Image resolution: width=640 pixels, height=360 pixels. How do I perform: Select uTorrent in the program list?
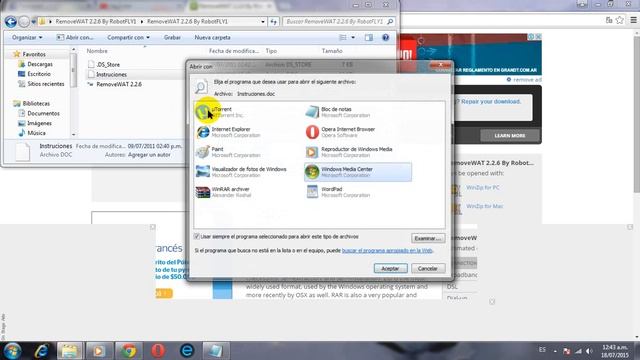(x=220, y=112)
